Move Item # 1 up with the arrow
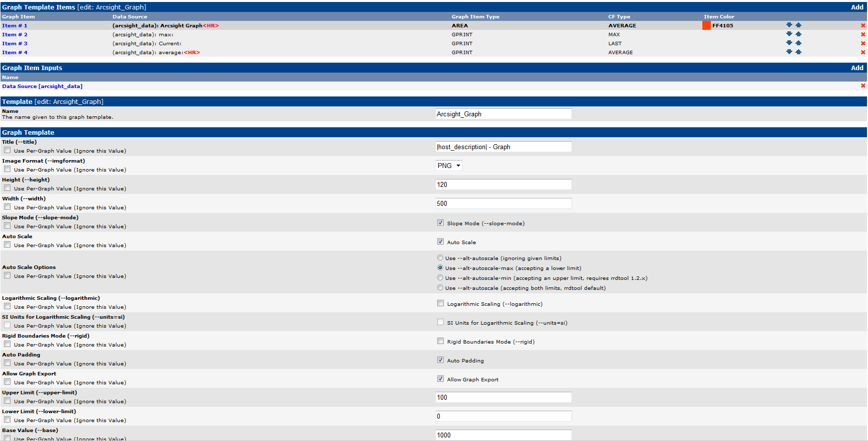This screenshot has width=868, height=441. coord(798,25)
